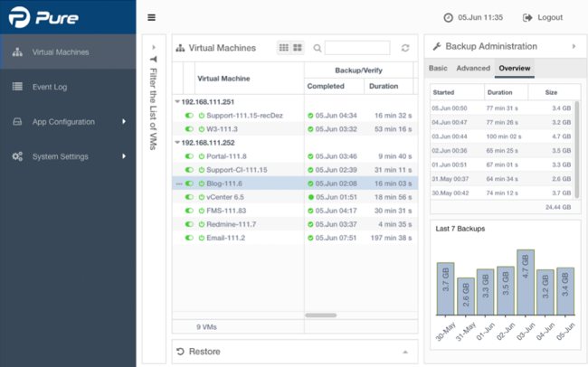Click green status dot for 05.Jun 01:51
This screenshot has height=367, width=588.
[x=311, y=197]
